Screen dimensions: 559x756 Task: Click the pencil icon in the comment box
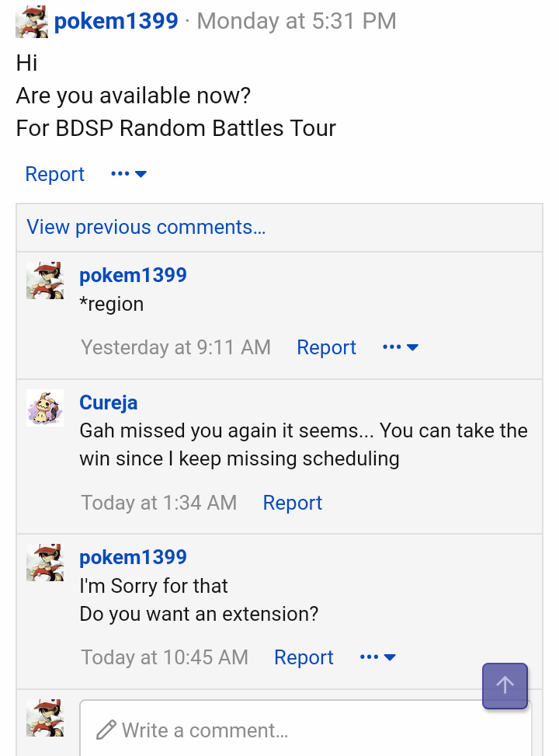pos(106,730)
